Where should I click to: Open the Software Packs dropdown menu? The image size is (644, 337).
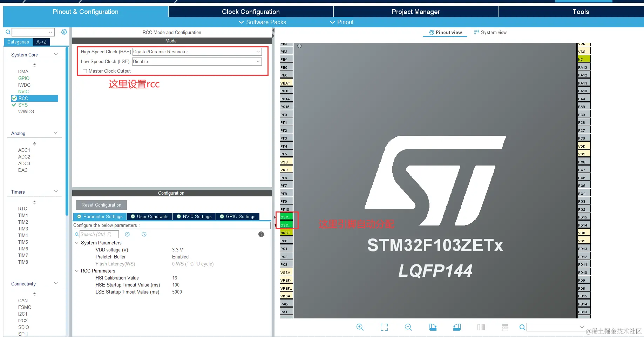(262, 22)
